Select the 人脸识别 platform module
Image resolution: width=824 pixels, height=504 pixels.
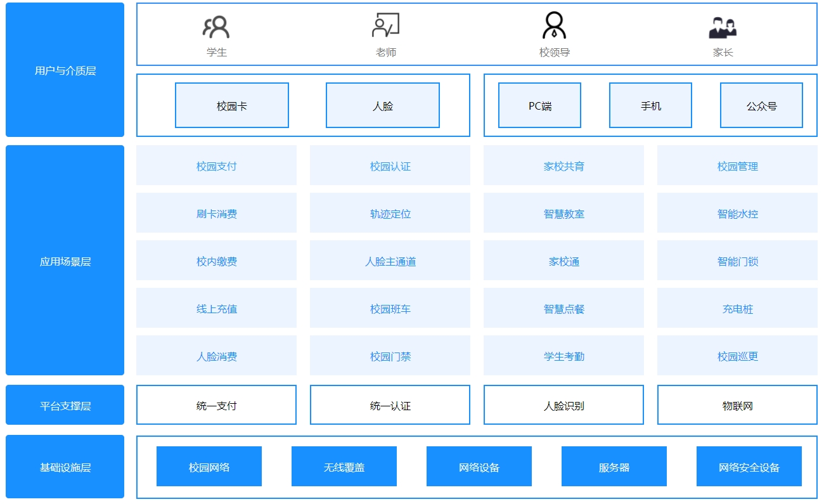click(563, 404)
